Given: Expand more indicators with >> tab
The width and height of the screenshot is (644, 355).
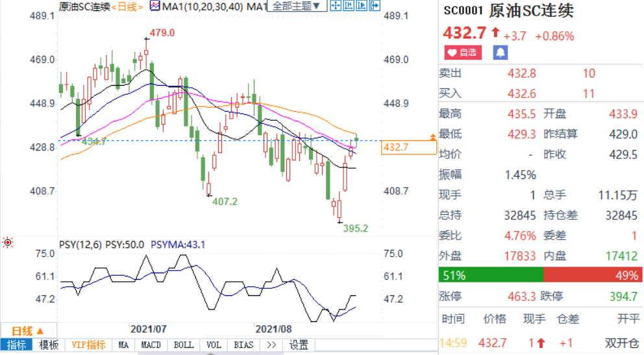Looking at the screenshot, I should point(271,345).
